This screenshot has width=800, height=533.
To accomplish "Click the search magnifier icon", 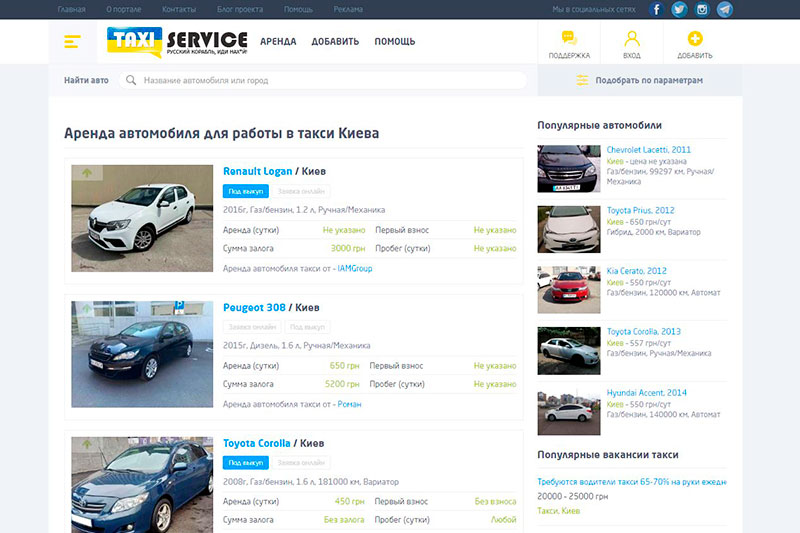I will tap(131, 80).
